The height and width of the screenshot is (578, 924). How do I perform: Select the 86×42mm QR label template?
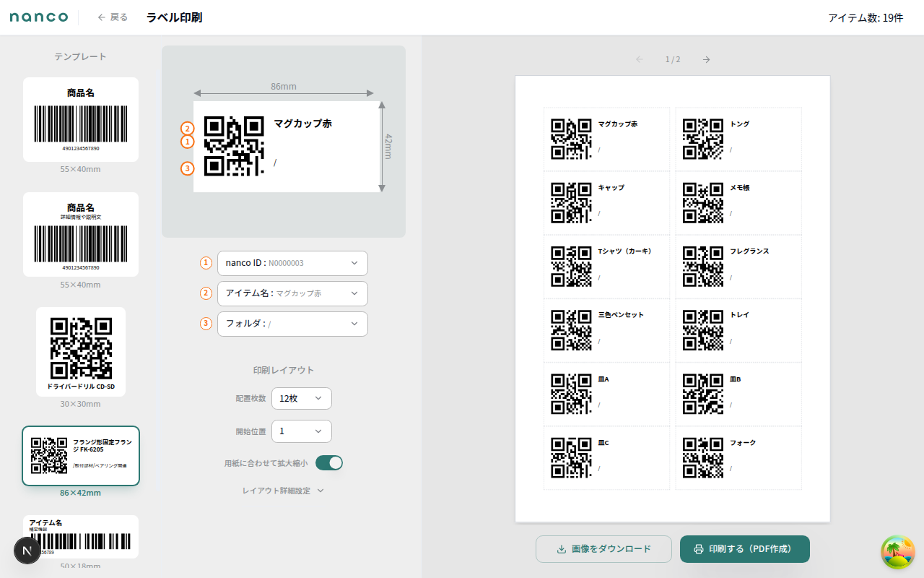tap(81, 456)
